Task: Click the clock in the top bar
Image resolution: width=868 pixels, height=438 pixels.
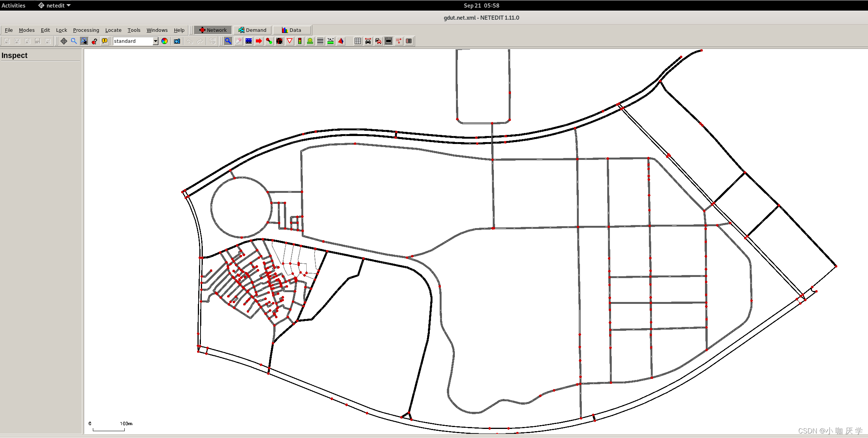Action: click(x=481, y=5)
